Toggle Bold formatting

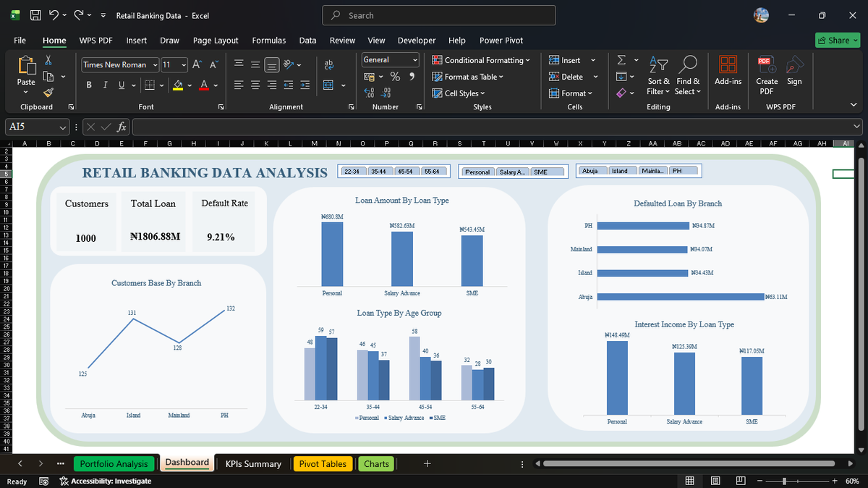(89, 85)
